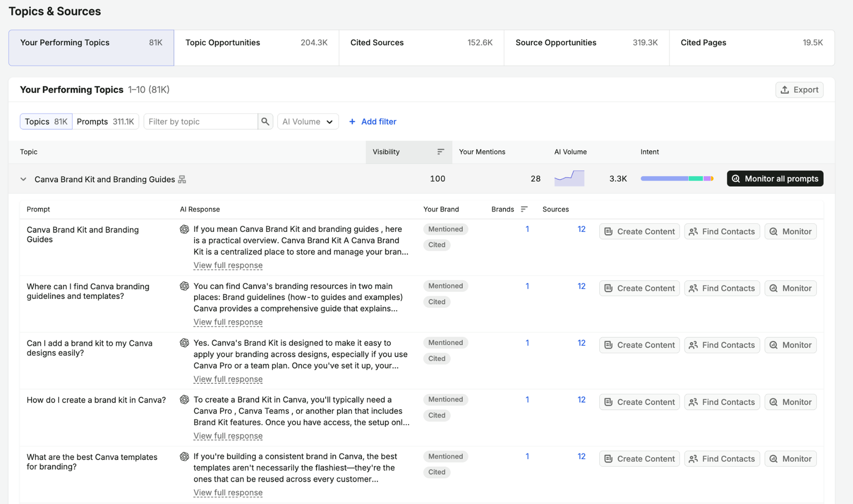The height and width of the screenshot is (504, 853).
Task: Toggle to the Prompts 311.1K view
Action: tap(106, 121)
